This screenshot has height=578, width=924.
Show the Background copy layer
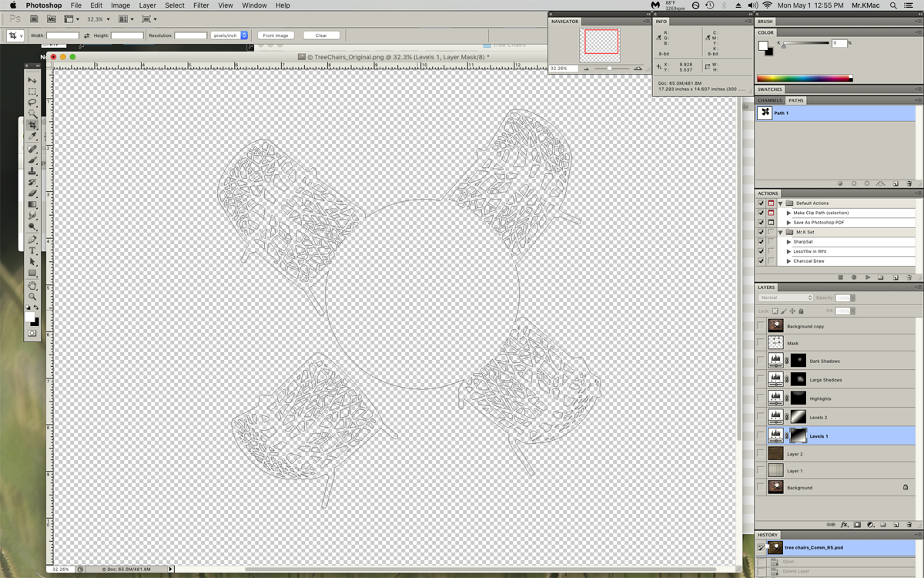click(x=761, y=326)
